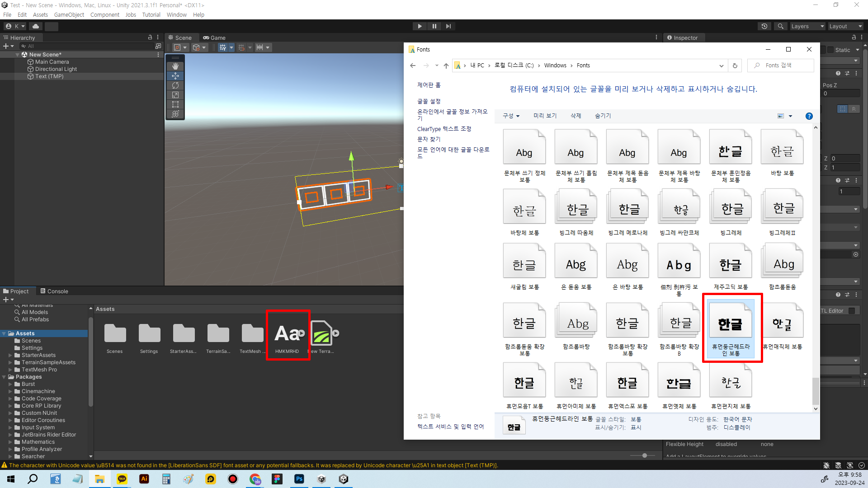Select the 휴먼모음T 보통 font
The height and width of the screenshot is (488, 868).
(x=524, y=386)
